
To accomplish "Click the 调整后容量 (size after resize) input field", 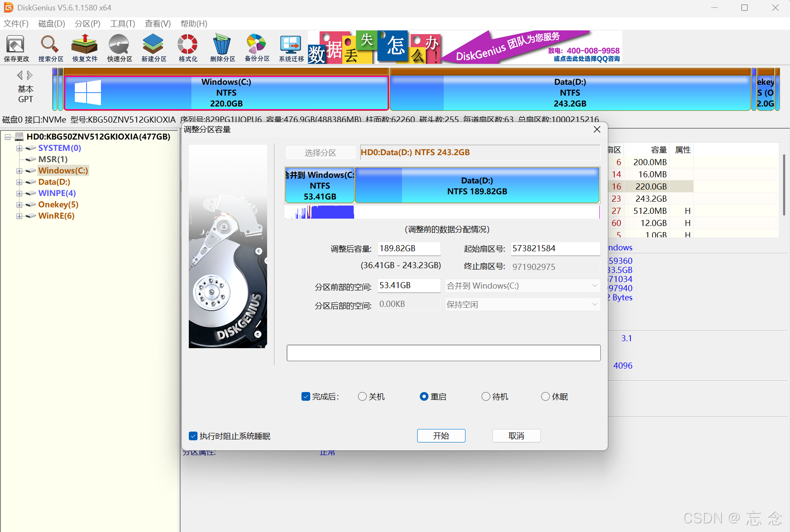I will pyautogui.click(x=409, y=249).
